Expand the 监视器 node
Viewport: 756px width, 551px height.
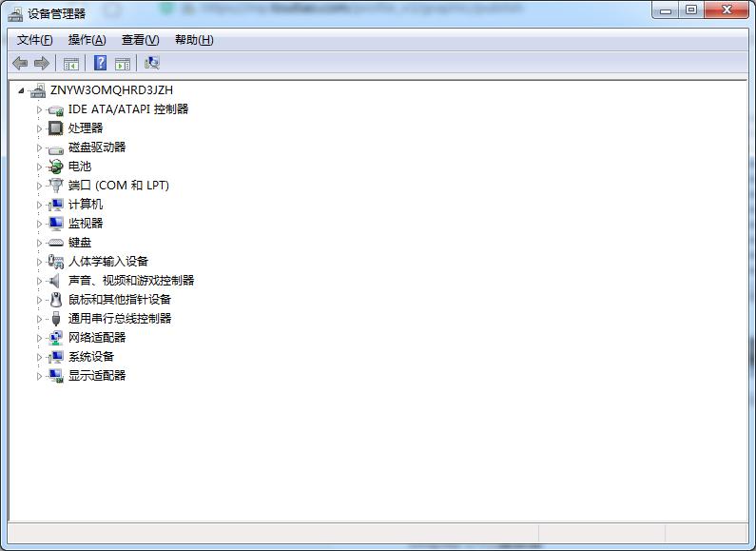point(39,224)
